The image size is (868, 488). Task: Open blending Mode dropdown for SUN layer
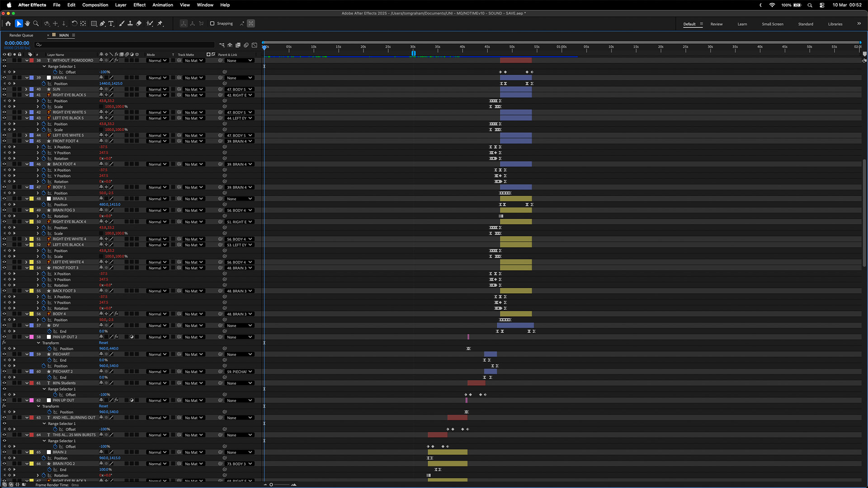pyautogui.click(x=157, y=89)
